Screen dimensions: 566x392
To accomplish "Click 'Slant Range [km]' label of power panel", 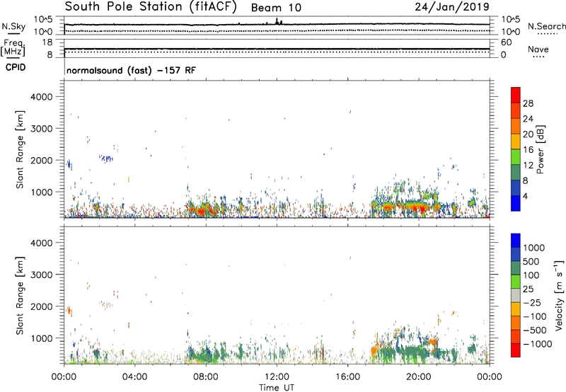I will (x=20, y=149).
